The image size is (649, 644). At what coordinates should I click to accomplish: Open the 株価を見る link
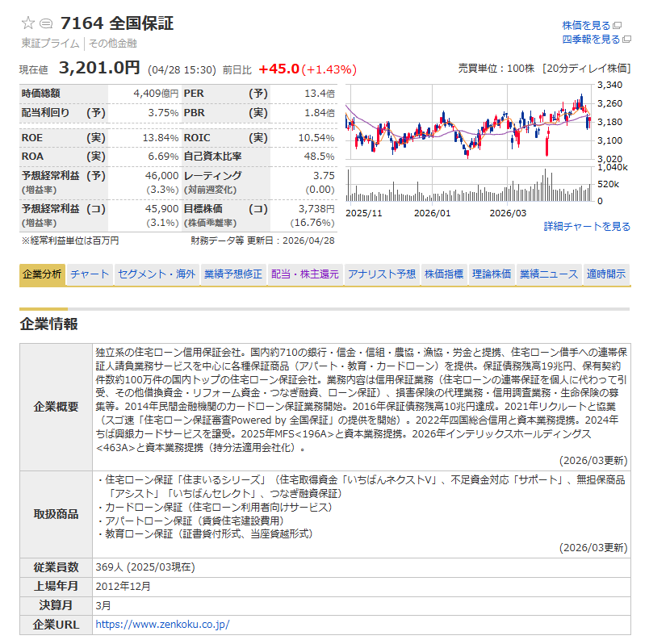(586, 26)
